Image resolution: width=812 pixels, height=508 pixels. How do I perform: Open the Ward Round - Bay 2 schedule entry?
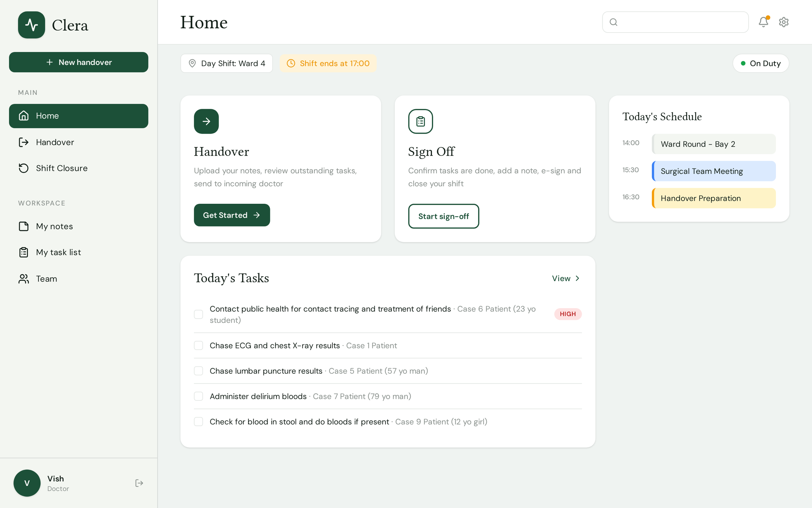(713, 144)
